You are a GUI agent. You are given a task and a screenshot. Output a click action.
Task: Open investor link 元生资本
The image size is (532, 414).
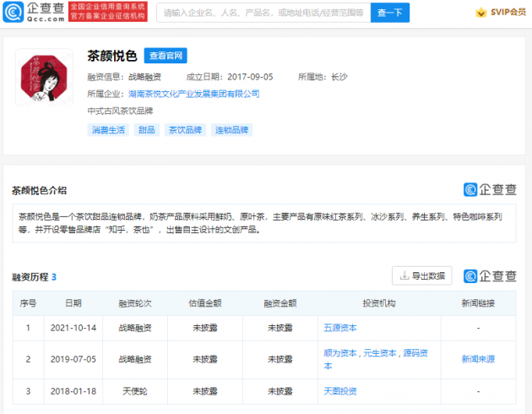point(380,353)
